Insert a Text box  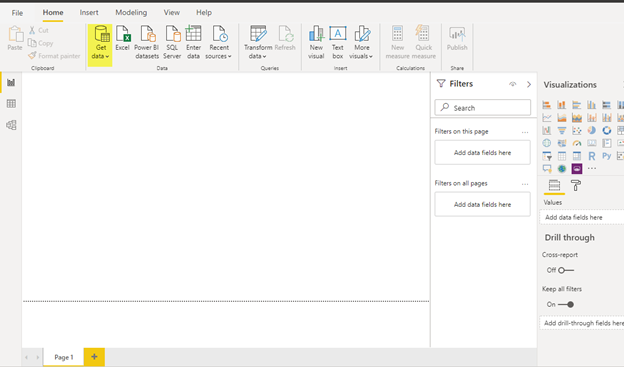click(x=337, y=42)
